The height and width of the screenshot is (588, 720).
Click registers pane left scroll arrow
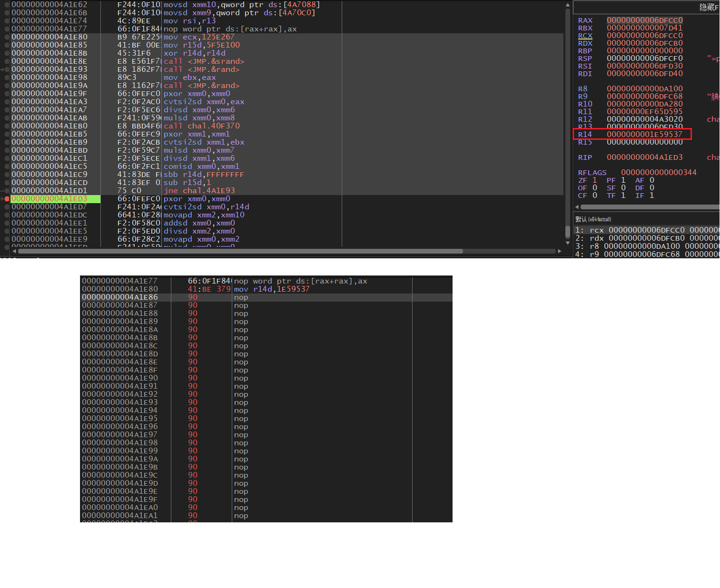[x=577, y=207]
